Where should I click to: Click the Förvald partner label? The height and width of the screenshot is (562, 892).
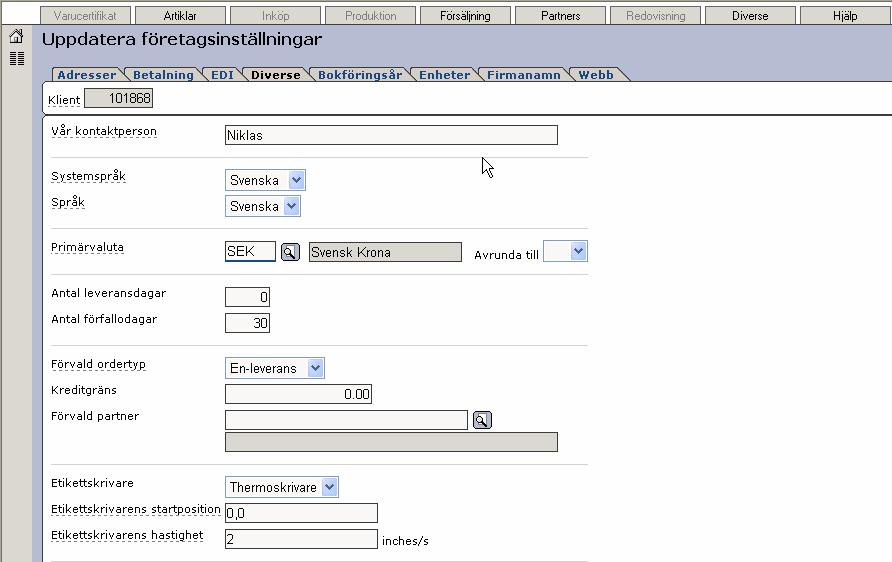pos(95,416)
